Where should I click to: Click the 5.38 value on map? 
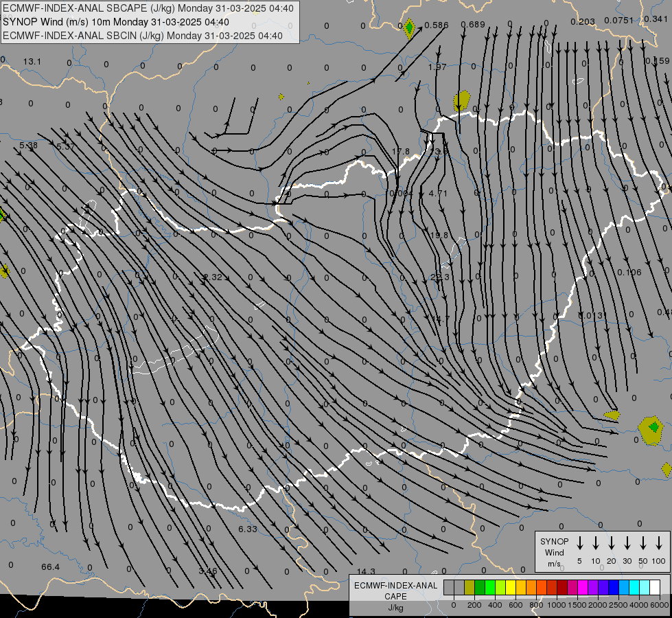pos(28,146)
